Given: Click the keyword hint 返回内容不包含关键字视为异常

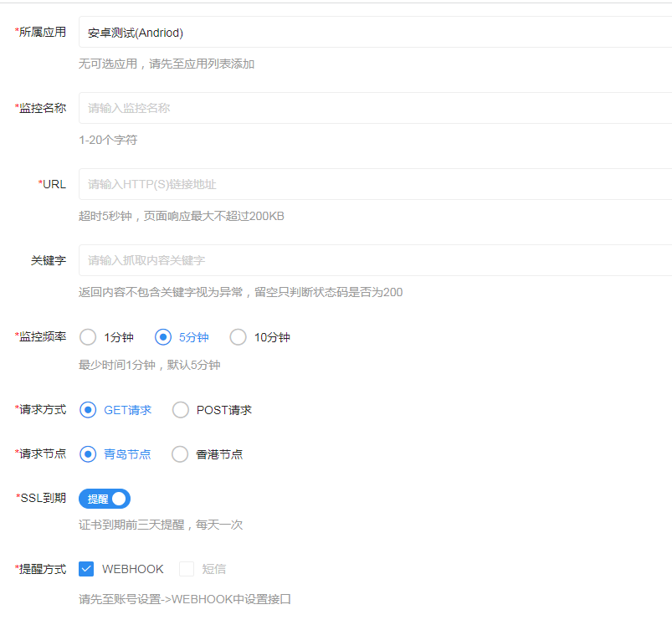Looking at the screenshot, I should [161, 292].
